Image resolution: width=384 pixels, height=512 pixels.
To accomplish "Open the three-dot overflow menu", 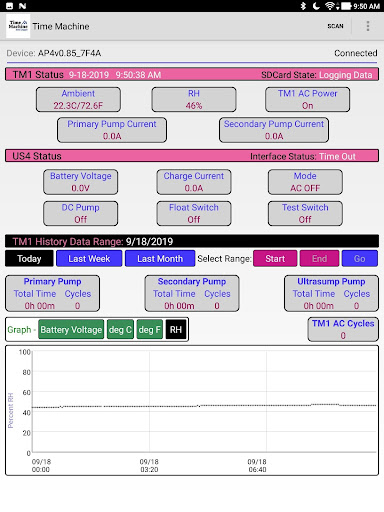I will (368, 26).
